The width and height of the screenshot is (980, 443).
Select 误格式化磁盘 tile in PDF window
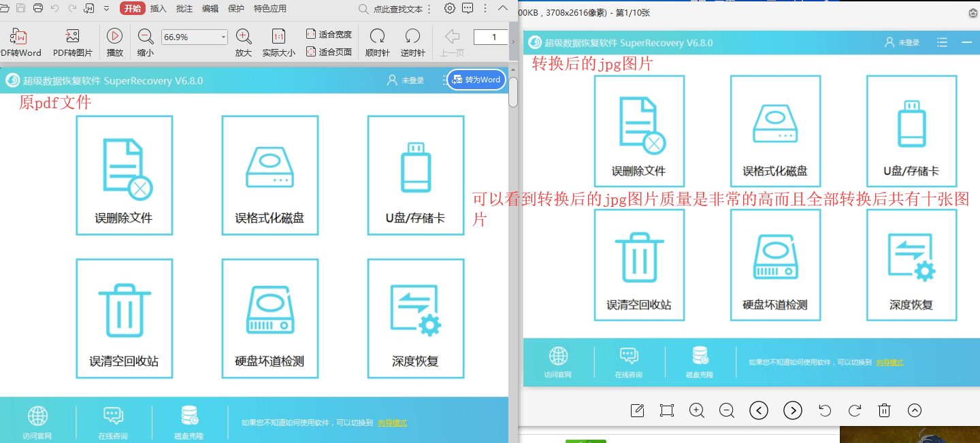270,175
